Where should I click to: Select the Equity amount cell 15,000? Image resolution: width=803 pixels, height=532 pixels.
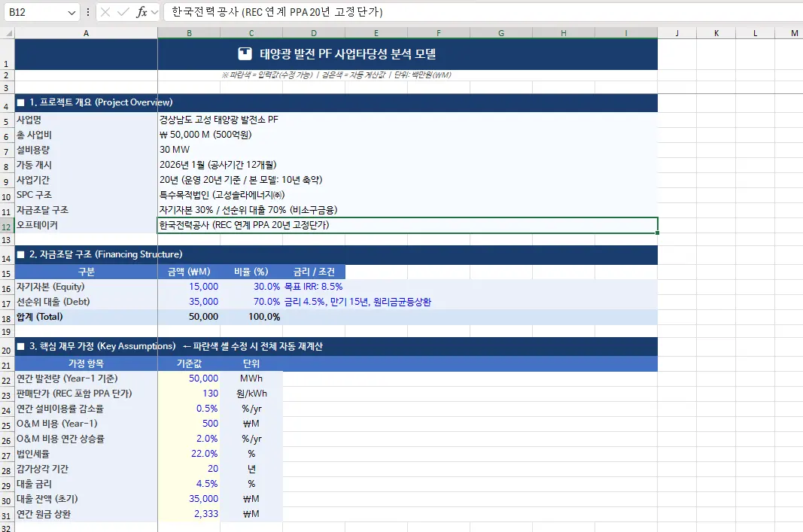[189, 287]
